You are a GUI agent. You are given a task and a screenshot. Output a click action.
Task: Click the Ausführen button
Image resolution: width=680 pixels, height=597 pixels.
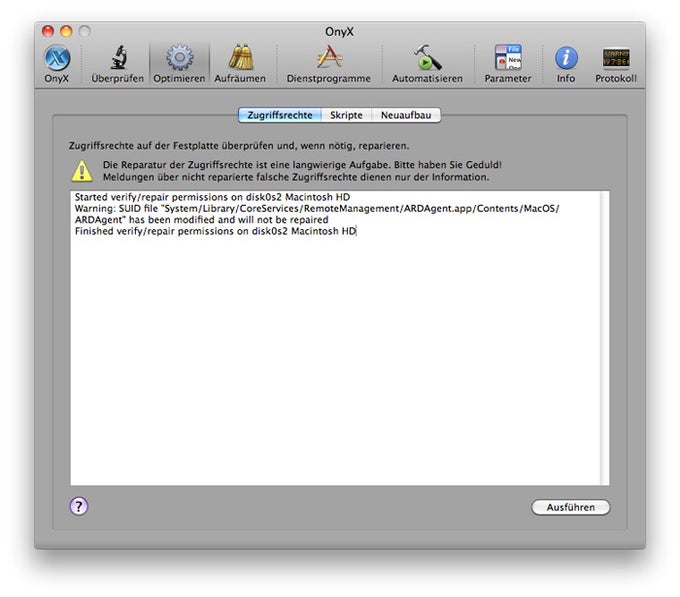click(570, 507)
